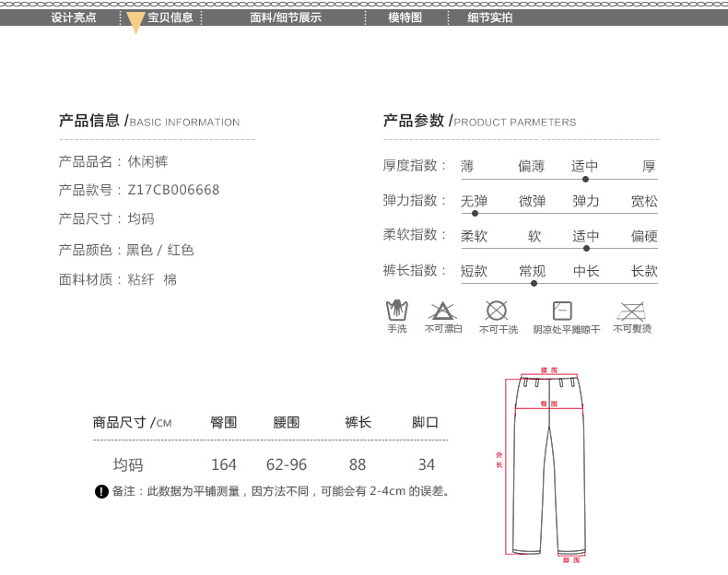Click the 柔软指数 slider dot at 适中
Screen dimensions: 728x575
pos(586,248)
